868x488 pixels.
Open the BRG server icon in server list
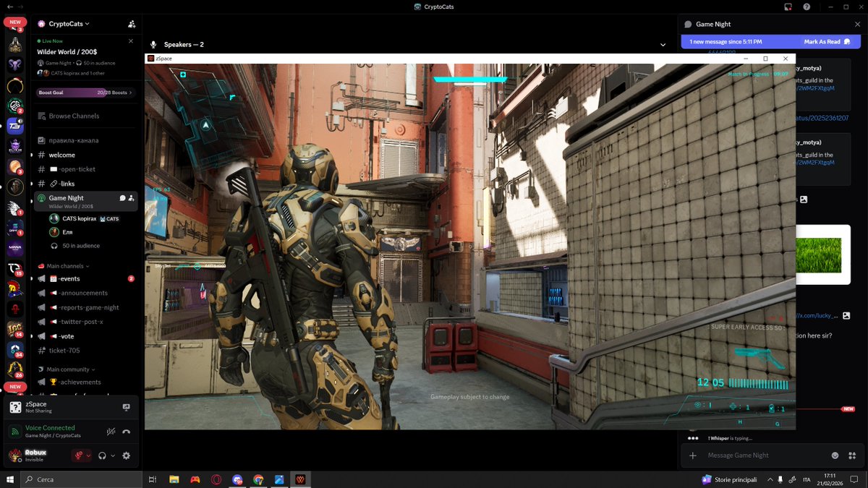pos(15,44)
